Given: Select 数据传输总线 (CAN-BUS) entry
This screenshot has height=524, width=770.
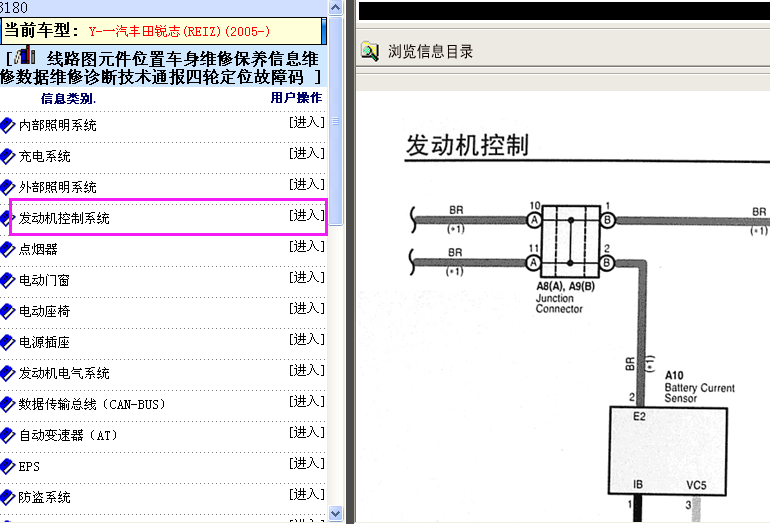Looking at the screenshot, I should point(92,404).
